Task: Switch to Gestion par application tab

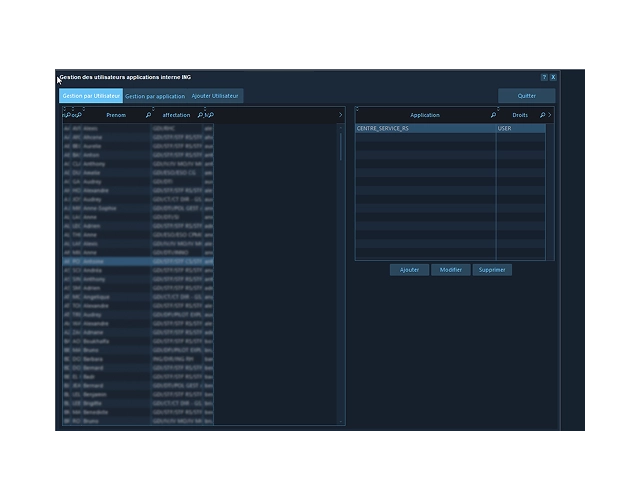Action: tap(155, 96)
